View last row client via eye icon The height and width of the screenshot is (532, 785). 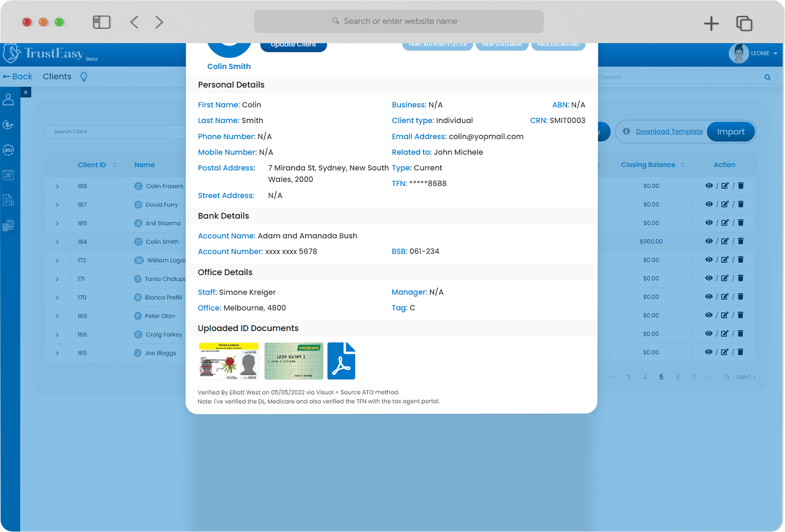pos(709,352)
